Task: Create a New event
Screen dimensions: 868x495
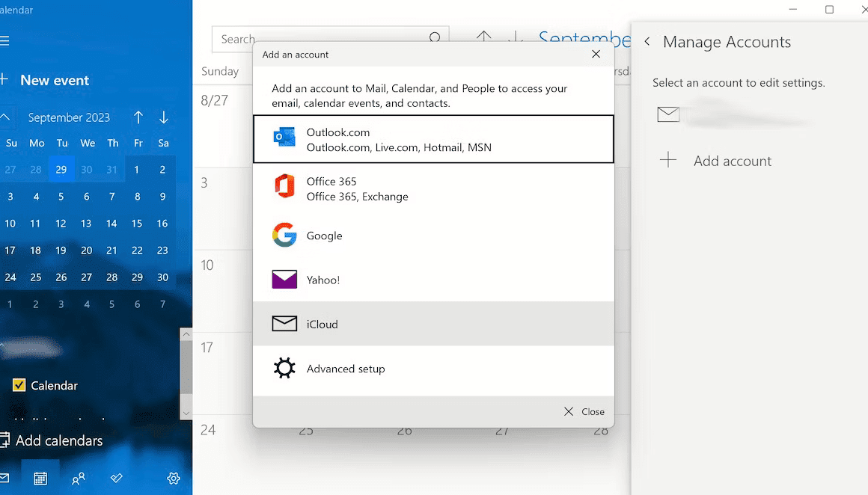Action: [x=45, y=80]
